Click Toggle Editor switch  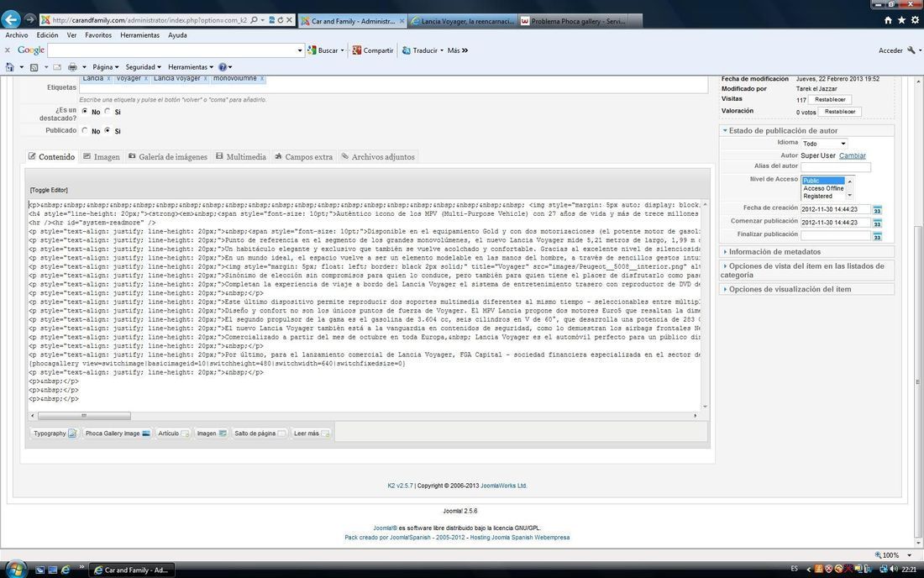[x=49, y=191]
